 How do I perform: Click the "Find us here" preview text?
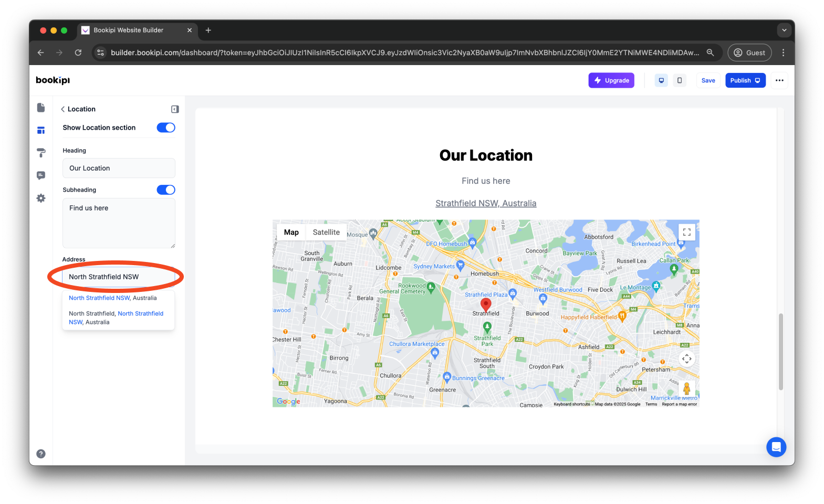tap(486, 181)
